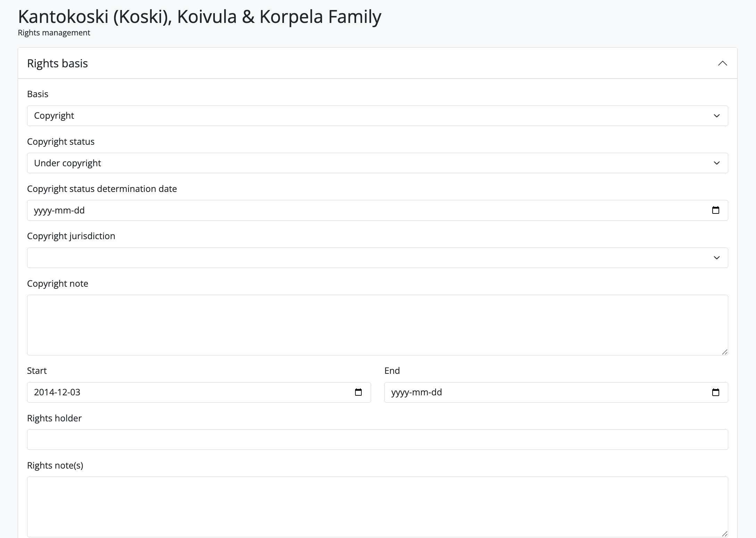Click the Copyright status label
The height and width of the screenshot is (538, 756).
pos(61,142)
